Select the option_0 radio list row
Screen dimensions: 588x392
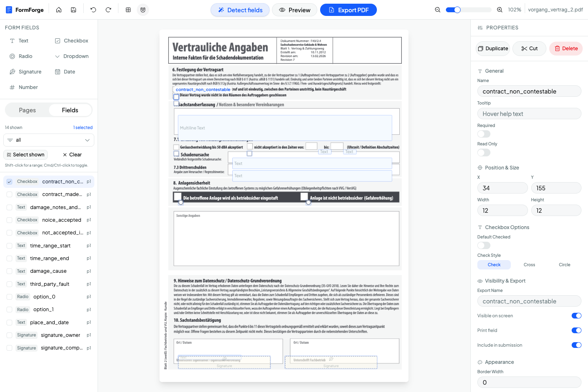click(x=49, y=297)
